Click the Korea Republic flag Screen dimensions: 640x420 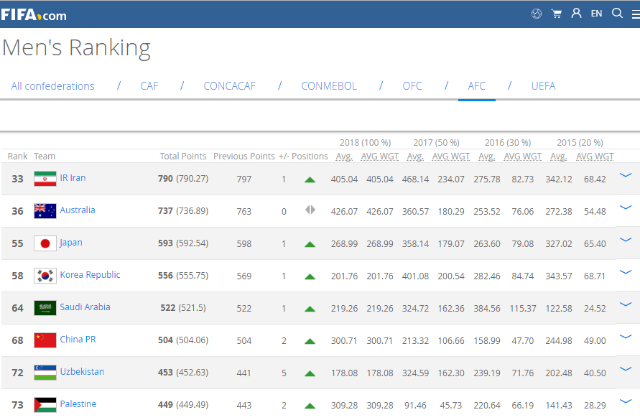click(x=45, y=276)
